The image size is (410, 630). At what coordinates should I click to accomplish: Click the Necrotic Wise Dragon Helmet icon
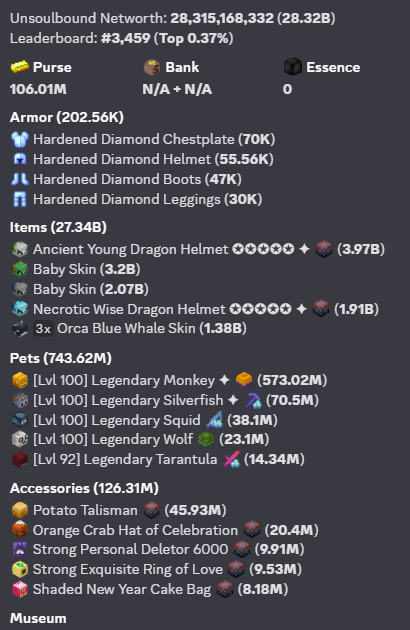click(20, 309)
